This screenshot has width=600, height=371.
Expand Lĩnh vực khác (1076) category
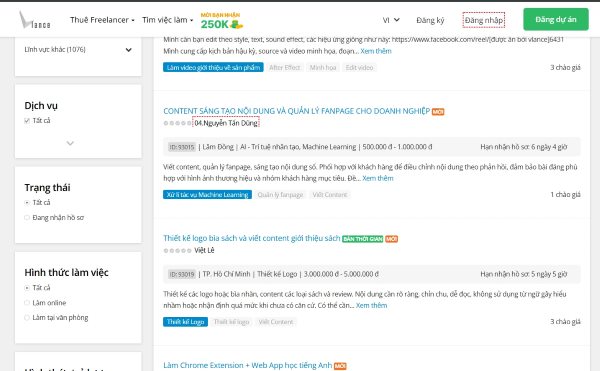pos(78,50)
